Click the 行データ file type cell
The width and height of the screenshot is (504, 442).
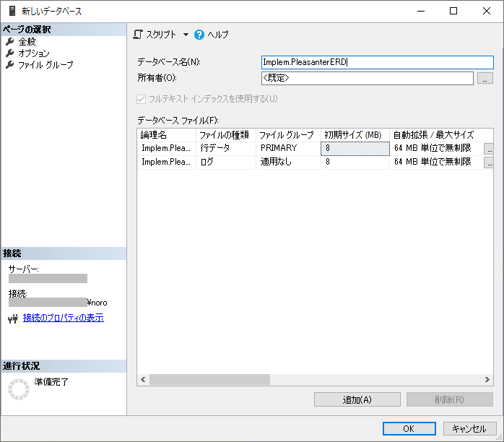coord(225,148)
